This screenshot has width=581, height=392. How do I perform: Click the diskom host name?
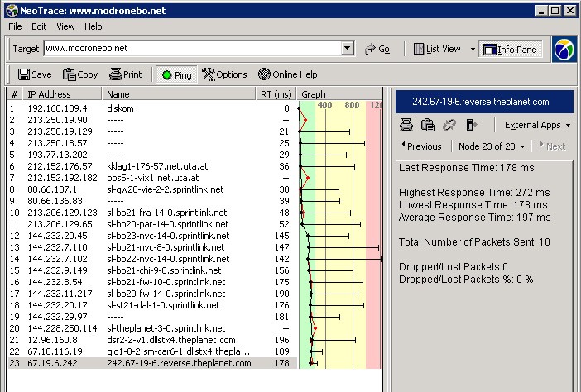click(120, 108)
